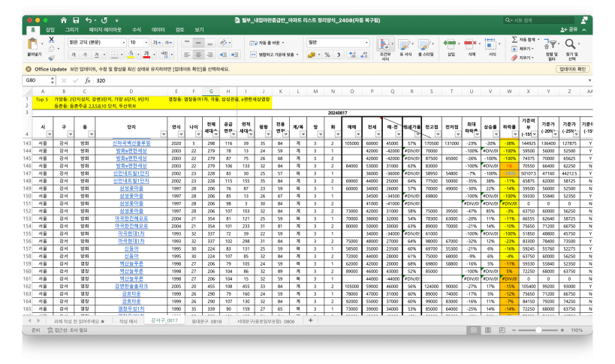Screen dimensions: 615x364
Task: Click the 공유 (Share) button
Action: coord(569,30)
